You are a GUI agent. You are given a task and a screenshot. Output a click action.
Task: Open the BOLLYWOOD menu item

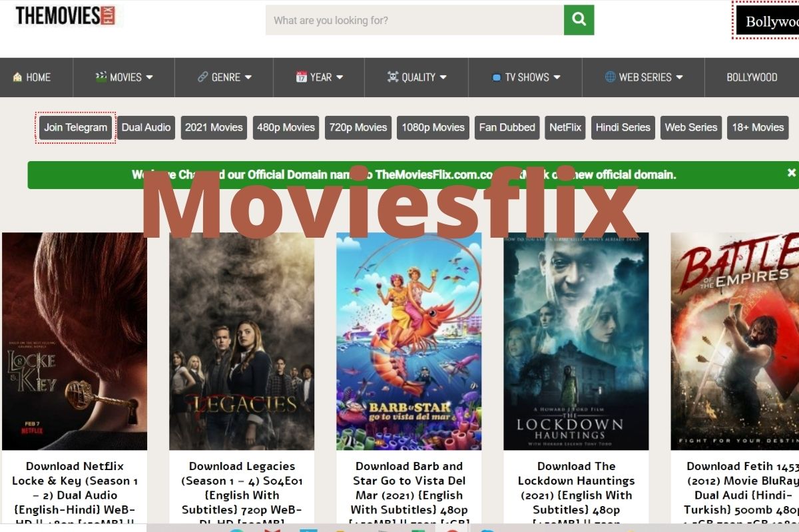pos(752,77)
